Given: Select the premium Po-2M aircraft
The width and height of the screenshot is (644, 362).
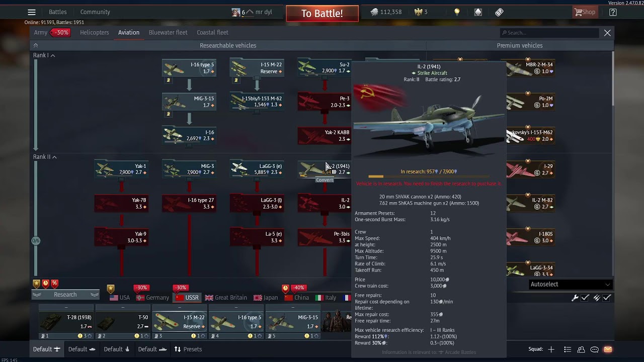Looking at the screenshot, I should tap(530, 102).
